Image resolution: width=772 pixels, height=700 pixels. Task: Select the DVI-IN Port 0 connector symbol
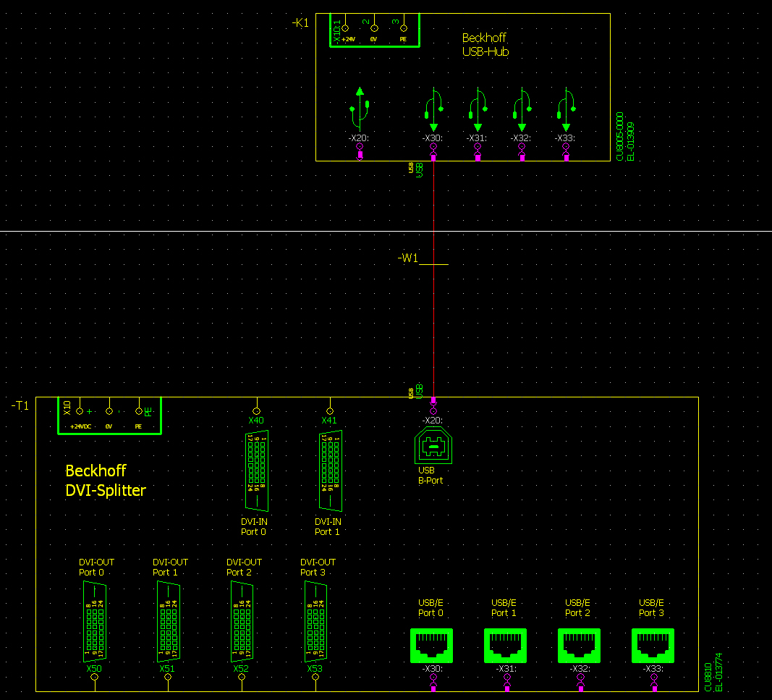[257, 471]
